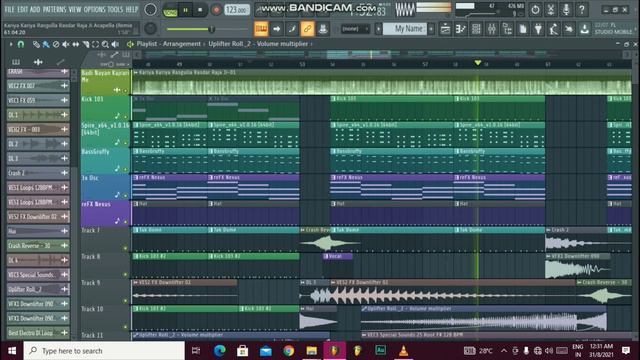The width and height of the screenshot is (640, 360).
Task: Open the OPTIONS menu
Action: click(x=95, y=9)
